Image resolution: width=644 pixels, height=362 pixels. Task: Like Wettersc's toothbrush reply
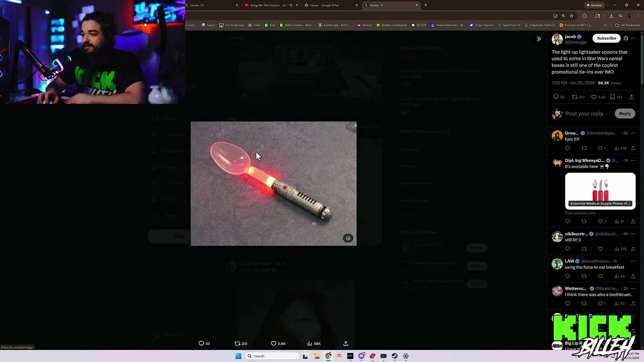(x=601, y=304)
